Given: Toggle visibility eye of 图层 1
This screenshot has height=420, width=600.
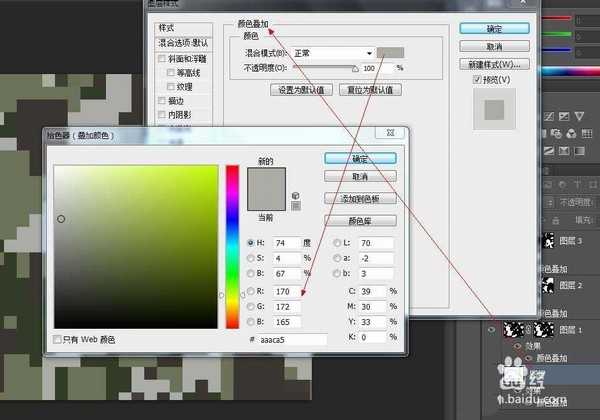Looking at the screenshot, I should click(491, 328).
